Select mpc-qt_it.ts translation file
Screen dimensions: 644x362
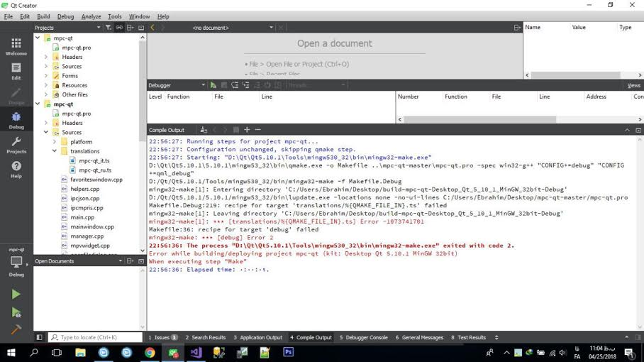(94, 160)
